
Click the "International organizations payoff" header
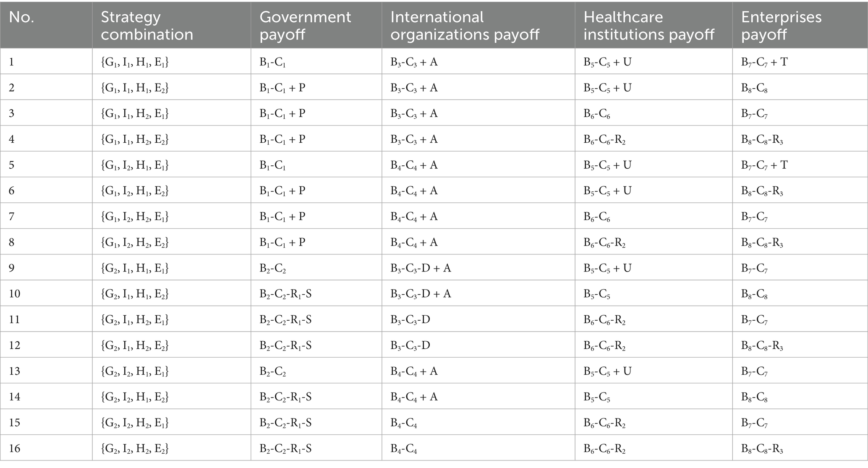tap(465, 26)
